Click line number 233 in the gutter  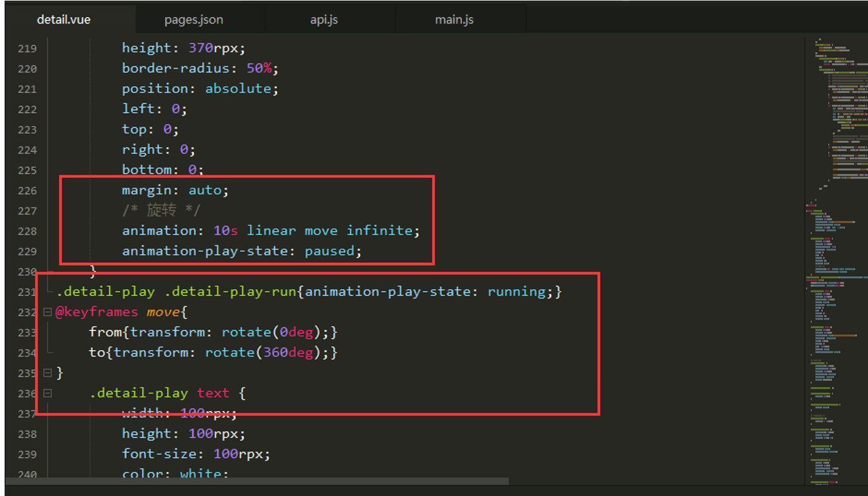point(26,333)
